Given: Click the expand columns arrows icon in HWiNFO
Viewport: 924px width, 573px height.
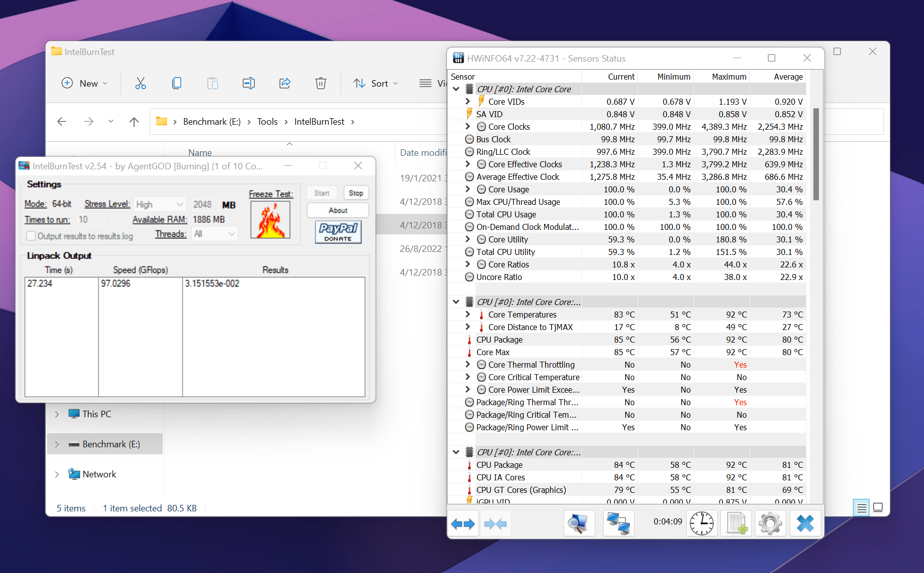Looking at the screenshot, I should [463, 524].
